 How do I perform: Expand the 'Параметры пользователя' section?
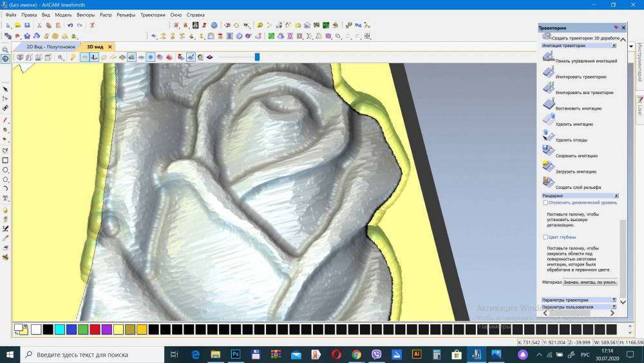click(x=614, y=307)
